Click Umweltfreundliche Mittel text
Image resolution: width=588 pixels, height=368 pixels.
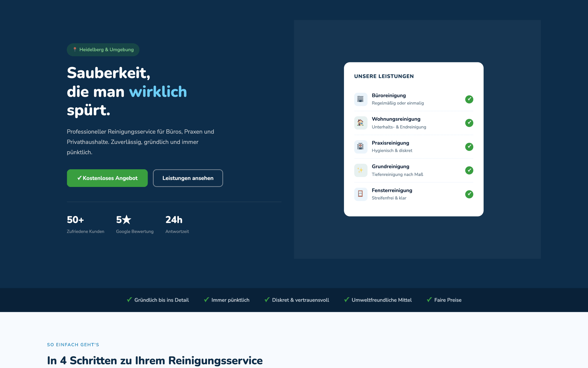(382, 300)
